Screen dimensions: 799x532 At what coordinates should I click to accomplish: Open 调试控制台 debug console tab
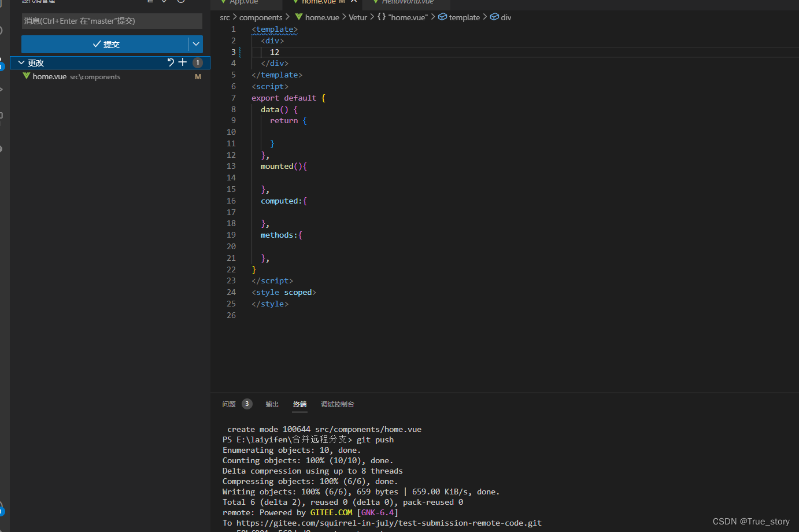[338, 404]
